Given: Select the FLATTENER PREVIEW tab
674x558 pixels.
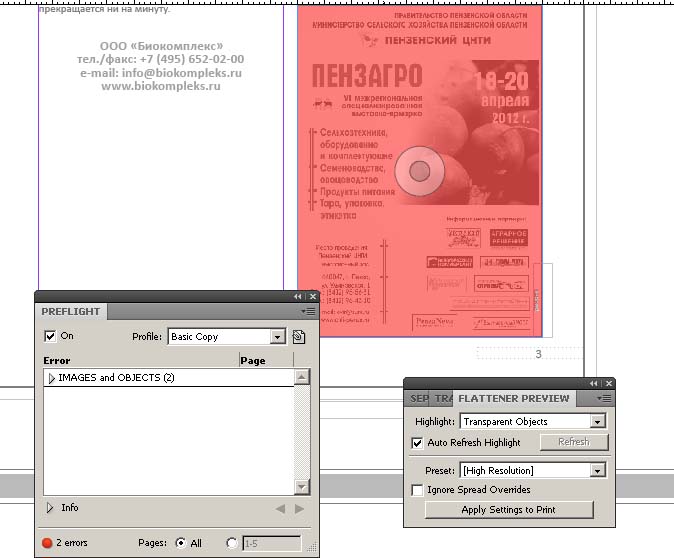Looking at the screenshot, I should click(514, 399).
